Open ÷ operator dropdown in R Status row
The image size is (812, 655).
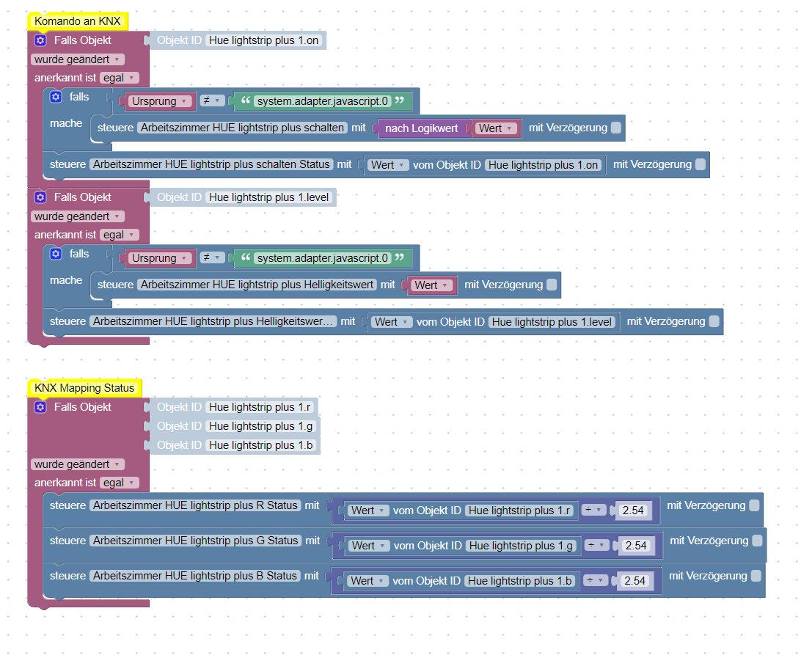(594, 510)
